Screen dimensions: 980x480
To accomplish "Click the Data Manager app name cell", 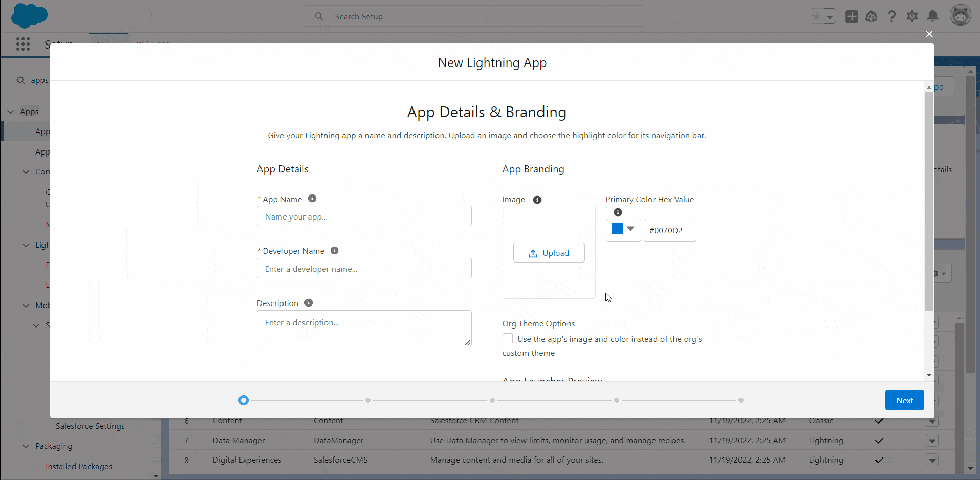I will pyautogui.click(x=239, y=441).
